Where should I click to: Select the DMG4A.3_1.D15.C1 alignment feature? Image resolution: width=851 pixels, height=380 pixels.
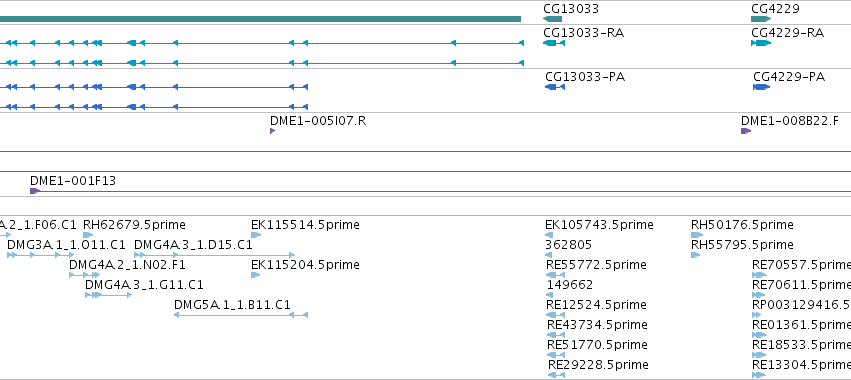[214, 255]
